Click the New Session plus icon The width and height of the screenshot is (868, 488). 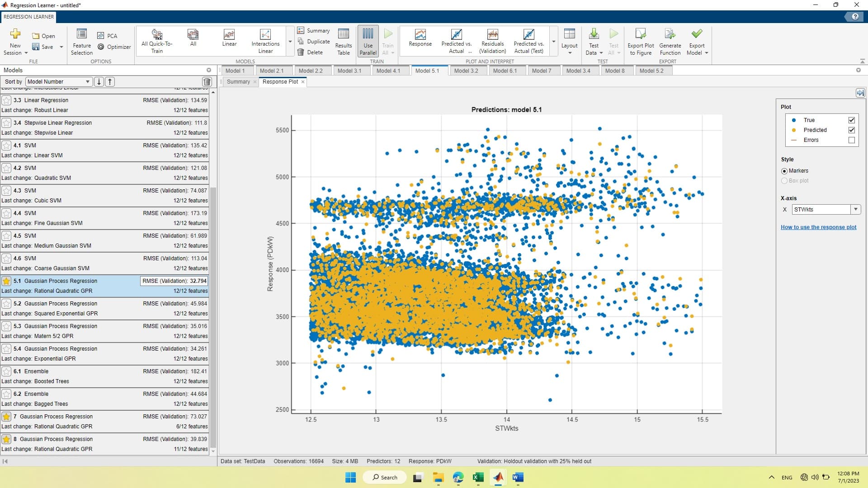point(15,34)
